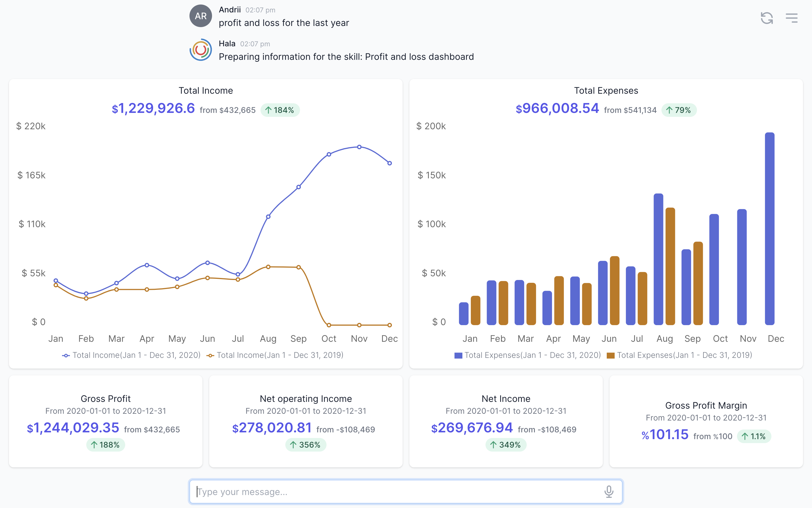
Task: Click the $1,244,029.35 gross profit value
Action: pos(73,428)
